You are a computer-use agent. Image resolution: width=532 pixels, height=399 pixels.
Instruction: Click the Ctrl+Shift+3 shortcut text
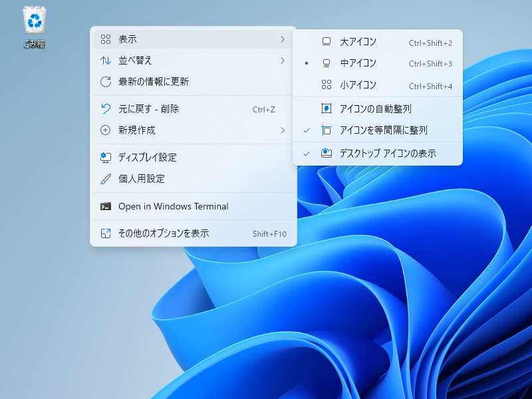click(x=430, y=64)
